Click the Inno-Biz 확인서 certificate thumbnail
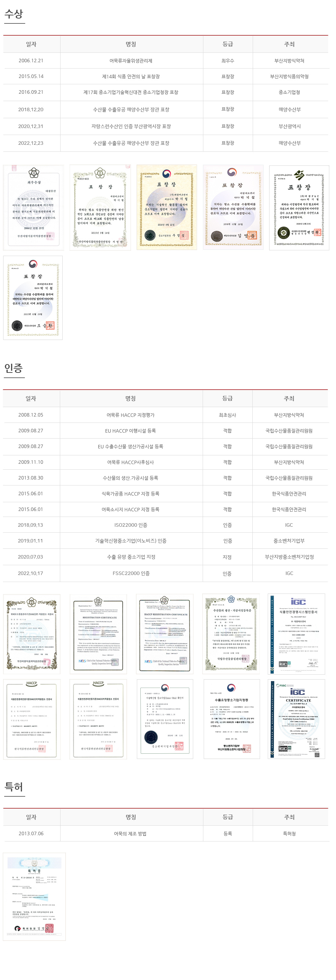The image size is (336, 980). [165, 719]
